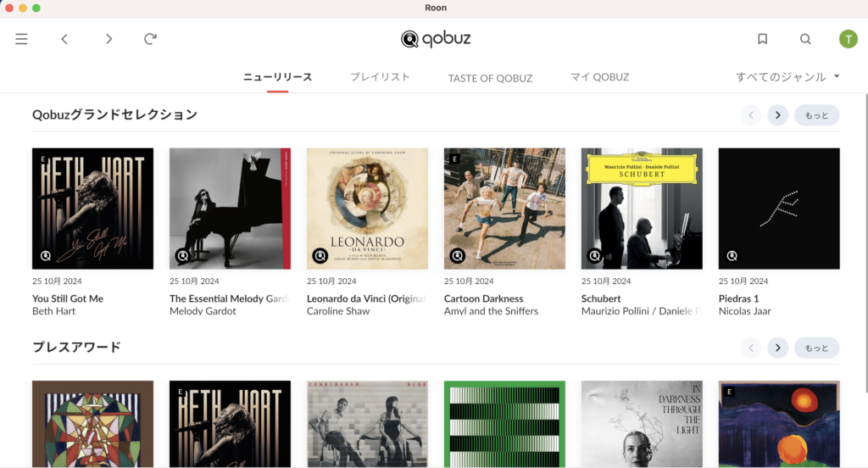Select the マイ QOBUZ tab
Viewport: 868px width, 468px height.
click(599, 77)
